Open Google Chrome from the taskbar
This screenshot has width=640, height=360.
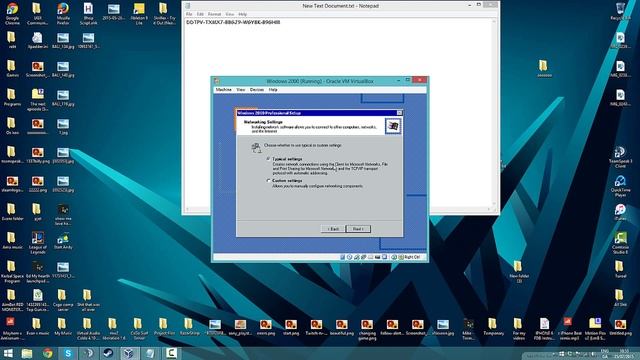click(48, 353)
